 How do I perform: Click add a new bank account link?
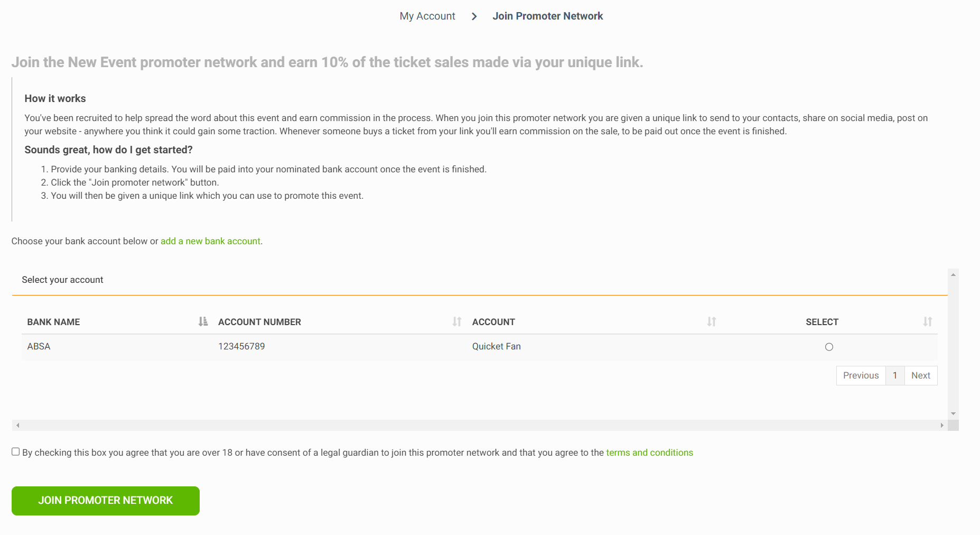[x=210, y=241]
